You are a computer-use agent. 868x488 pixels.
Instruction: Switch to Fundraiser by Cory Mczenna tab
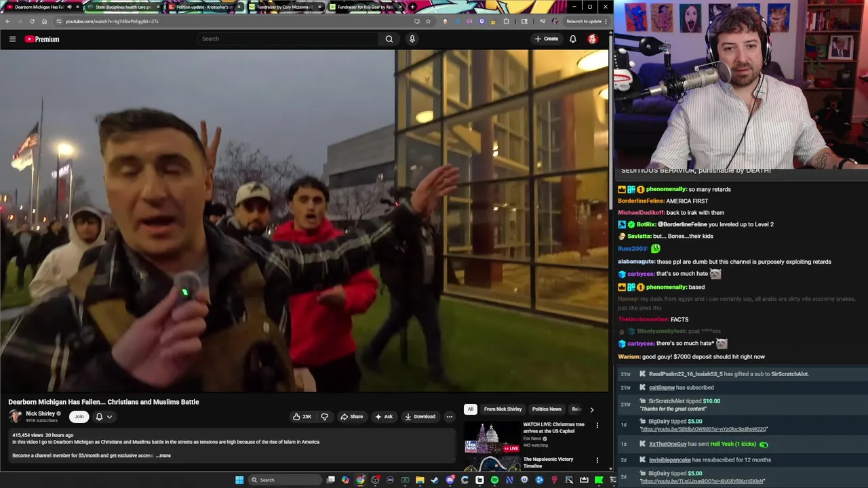click(x=284, y=7)
